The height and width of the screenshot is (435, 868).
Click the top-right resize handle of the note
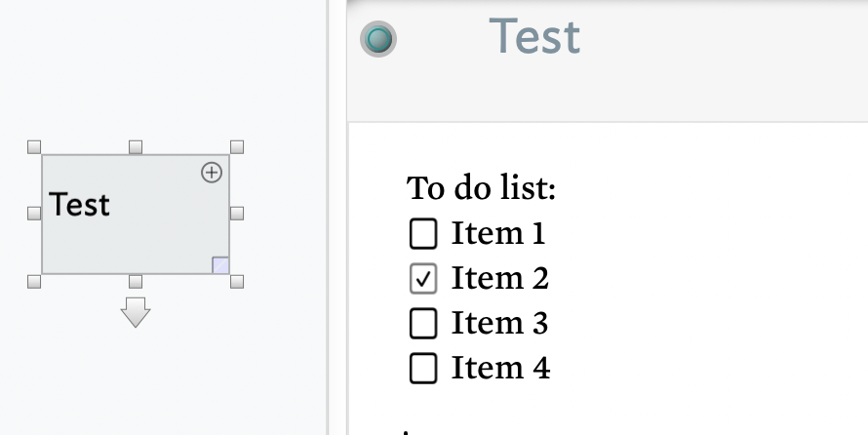(237, 147)
